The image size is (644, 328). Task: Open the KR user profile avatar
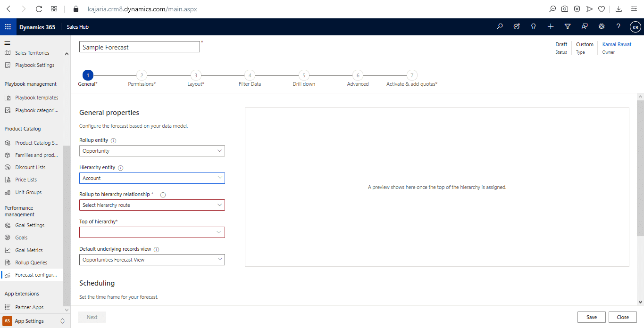coord(635,27)
